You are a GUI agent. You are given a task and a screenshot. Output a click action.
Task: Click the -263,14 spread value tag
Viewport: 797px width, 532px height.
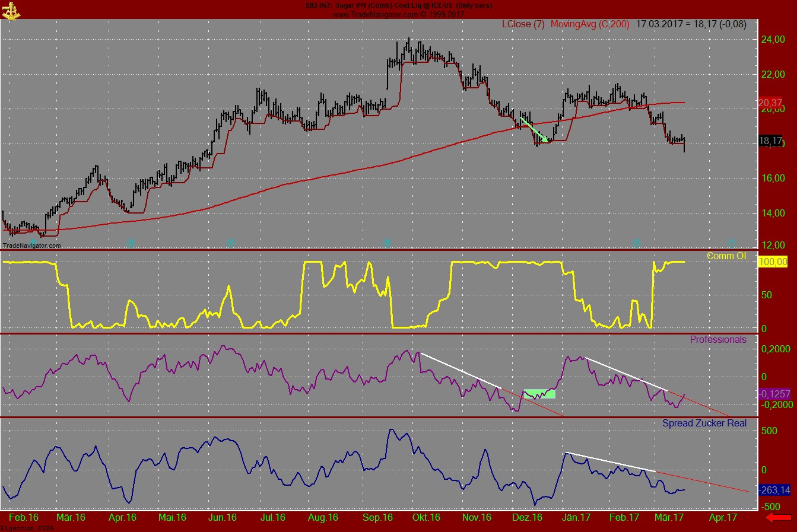click(x=774, y=490)
